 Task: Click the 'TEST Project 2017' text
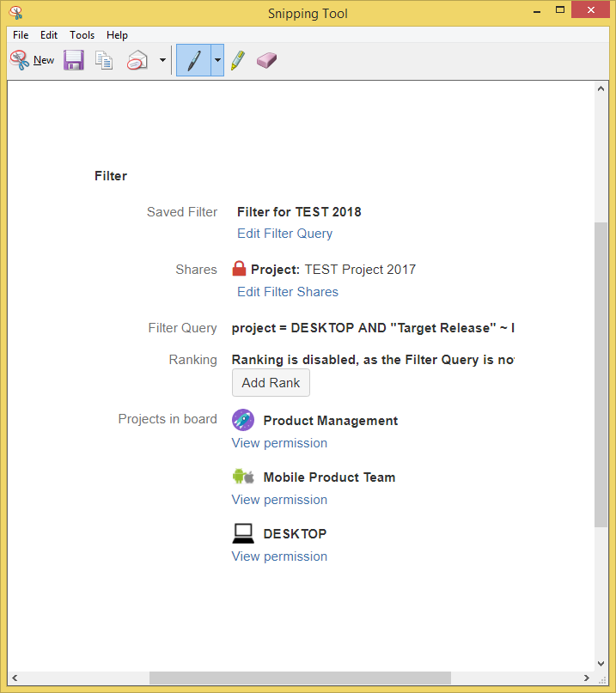point(360,270)
